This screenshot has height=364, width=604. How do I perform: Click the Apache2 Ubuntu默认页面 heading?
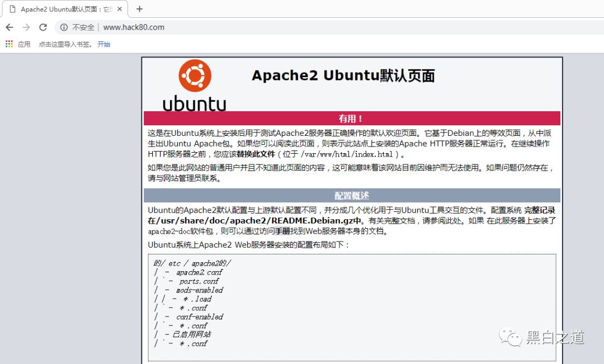[x=343, y=75]
